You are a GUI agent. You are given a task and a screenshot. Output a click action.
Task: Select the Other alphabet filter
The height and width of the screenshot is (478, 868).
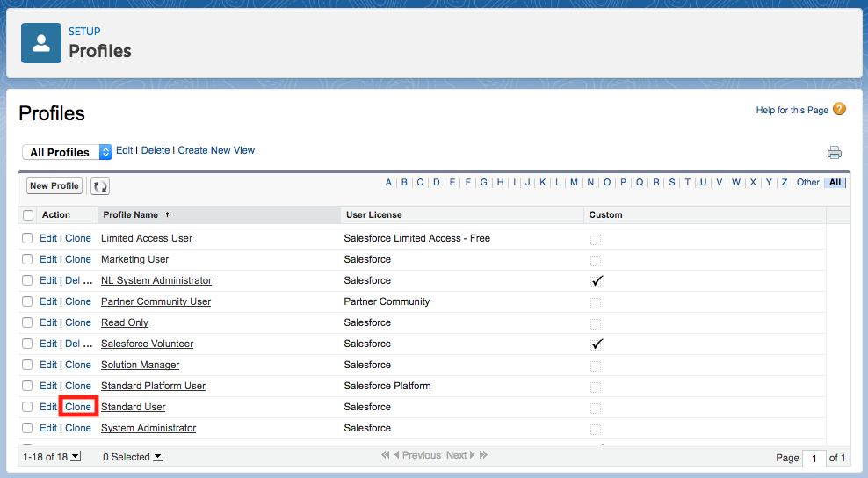point(808,182)
